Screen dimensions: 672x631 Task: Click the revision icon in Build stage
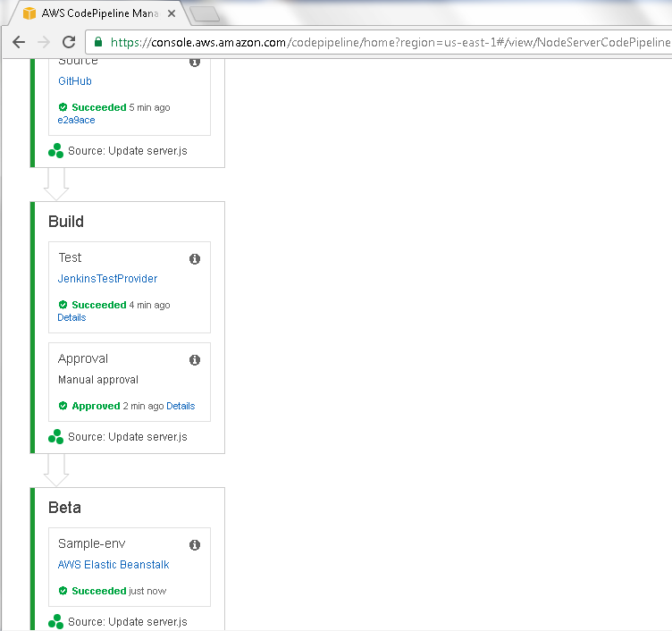(x=55, y=436)
